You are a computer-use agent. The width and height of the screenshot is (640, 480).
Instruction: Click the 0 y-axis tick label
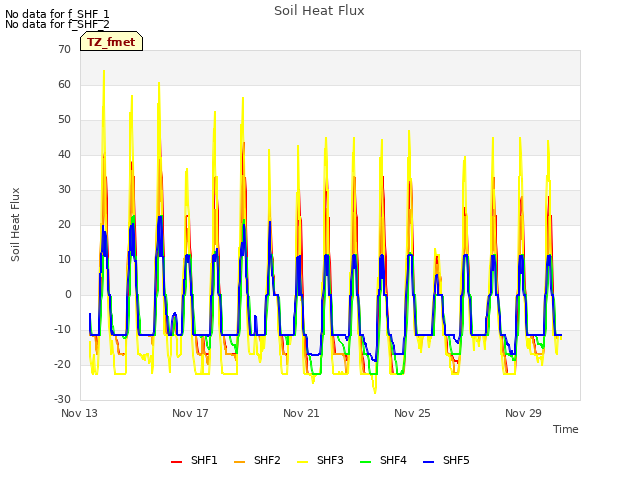[68, 294]
